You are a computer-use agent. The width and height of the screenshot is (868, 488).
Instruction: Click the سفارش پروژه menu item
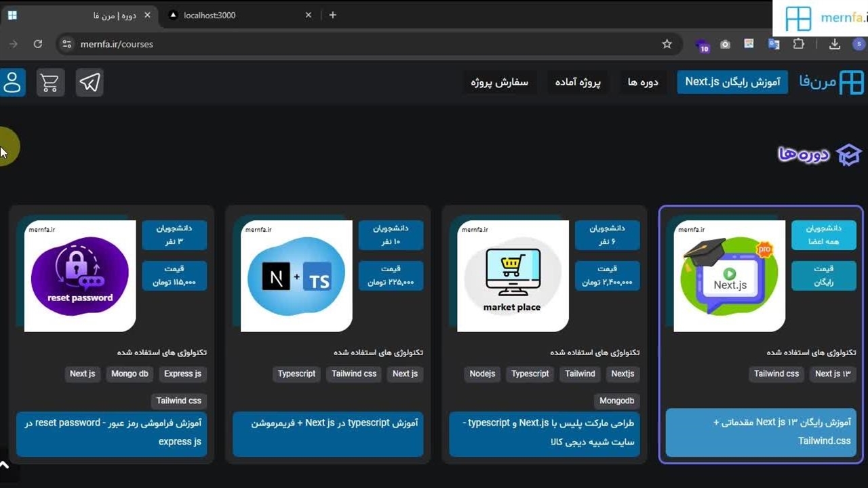(499, 82)
